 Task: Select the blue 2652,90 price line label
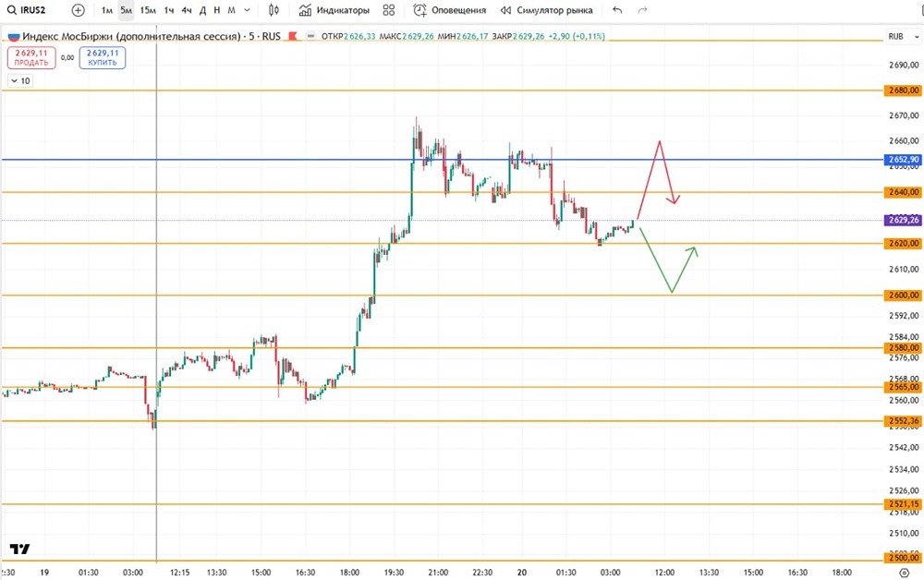(904, 160)
